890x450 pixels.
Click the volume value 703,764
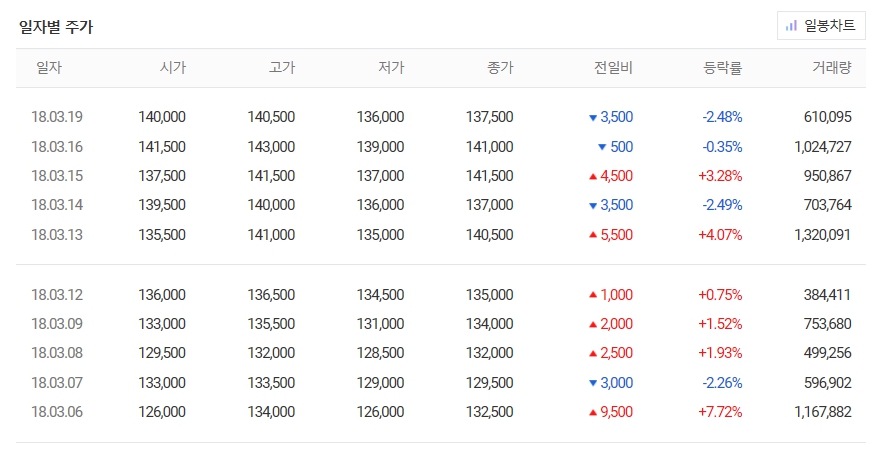[828, 205]
